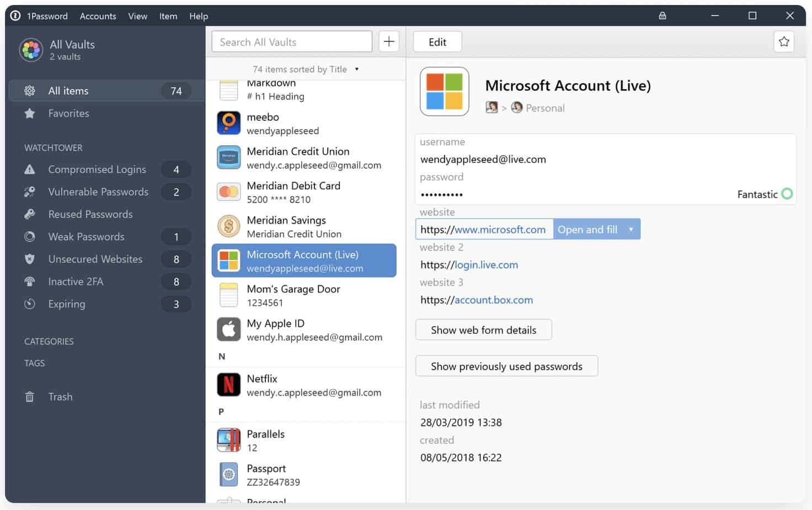Viewport: 812px width, 510px height.
Task: Open Trash in the sidebar
Action: [x=106, y=397]
